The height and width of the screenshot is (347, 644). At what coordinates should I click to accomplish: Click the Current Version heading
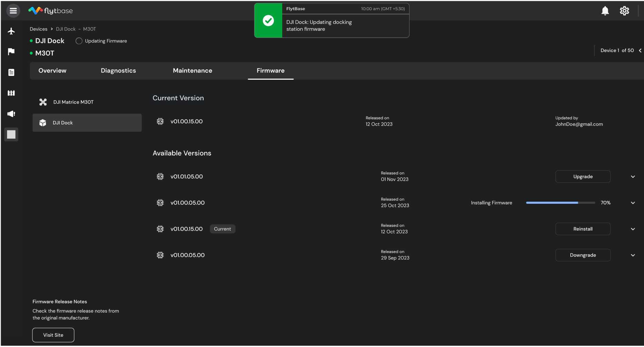(178, 98)
